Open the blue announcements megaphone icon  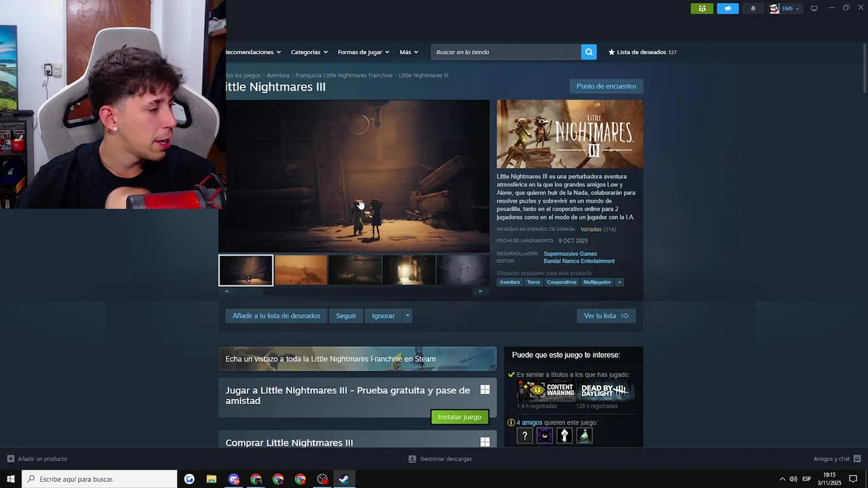[728, 8]
